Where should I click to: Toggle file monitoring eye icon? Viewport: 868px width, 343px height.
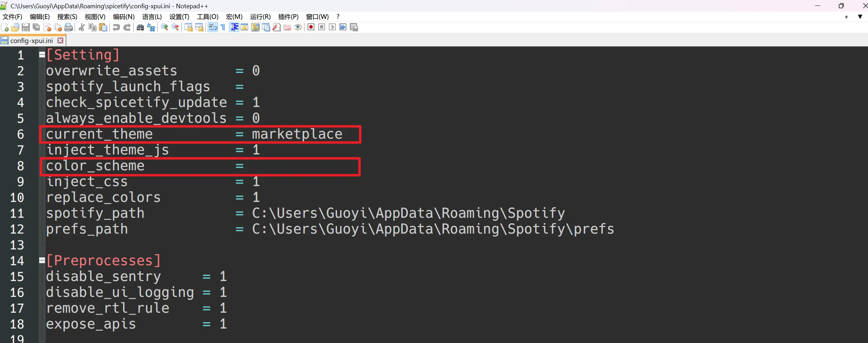298,27
